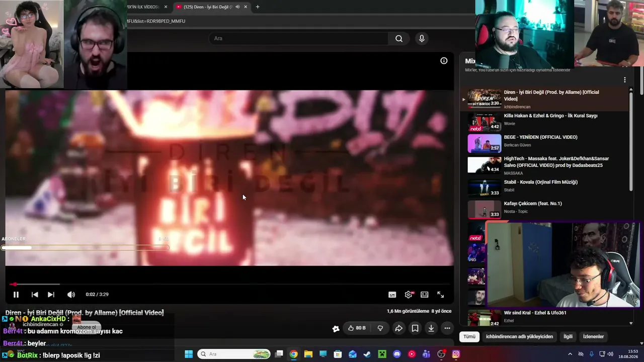644x362 pixels.
Task: Skip to the next video in the player
Action: [51, 295]
